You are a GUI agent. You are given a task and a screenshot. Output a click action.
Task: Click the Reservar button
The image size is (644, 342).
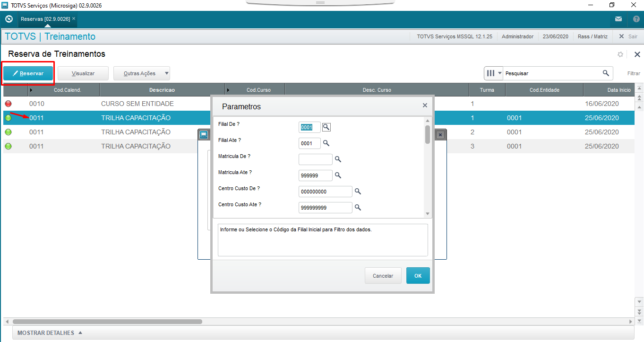(28, 73)
